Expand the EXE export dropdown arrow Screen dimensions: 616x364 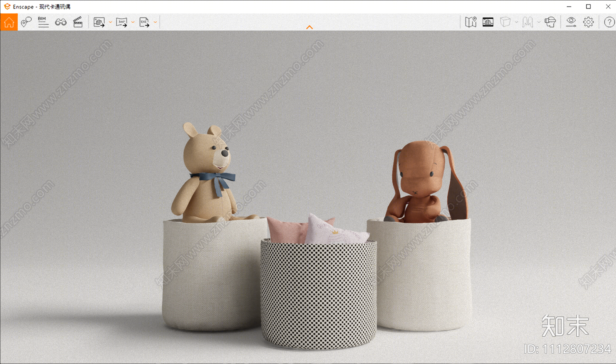click(x=155, y=22)
